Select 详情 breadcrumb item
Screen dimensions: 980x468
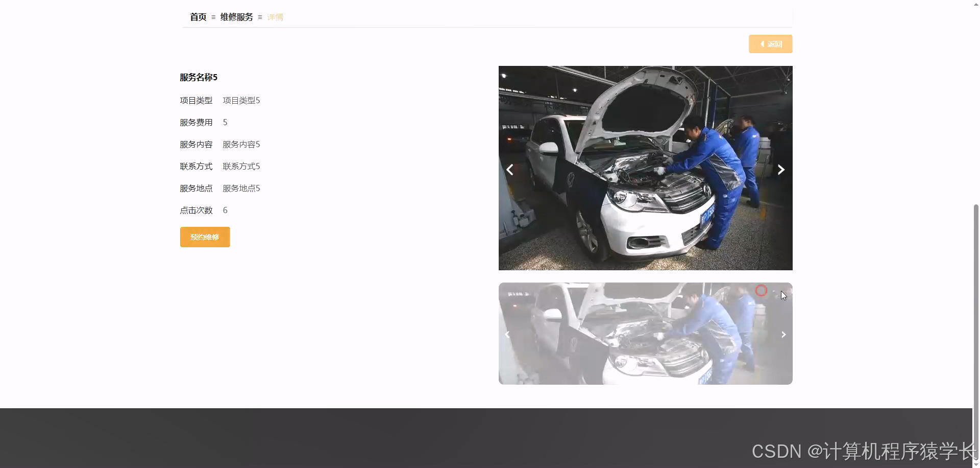[275, 17]
